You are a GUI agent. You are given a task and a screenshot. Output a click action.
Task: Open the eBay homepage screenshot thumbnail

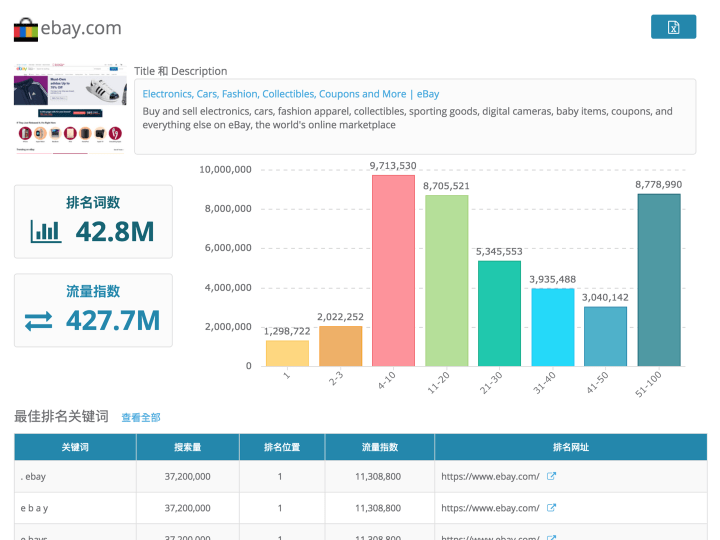point(70,108)
